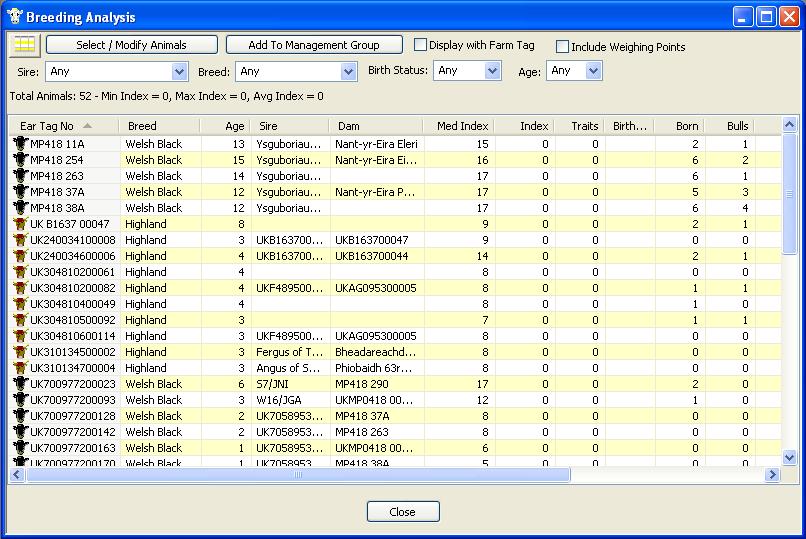Click Select / Modify Animals button
This screenshot has width=806, height=539.
(132, 45)
